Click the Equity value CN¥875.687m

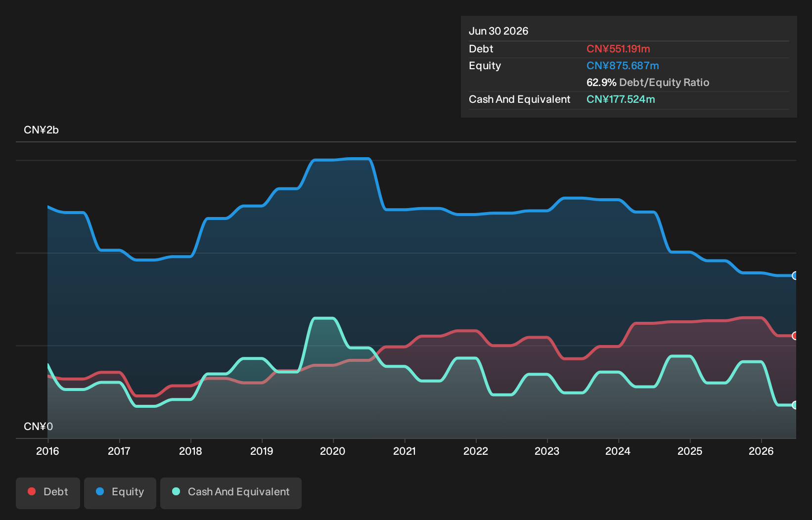pos(623,66)
